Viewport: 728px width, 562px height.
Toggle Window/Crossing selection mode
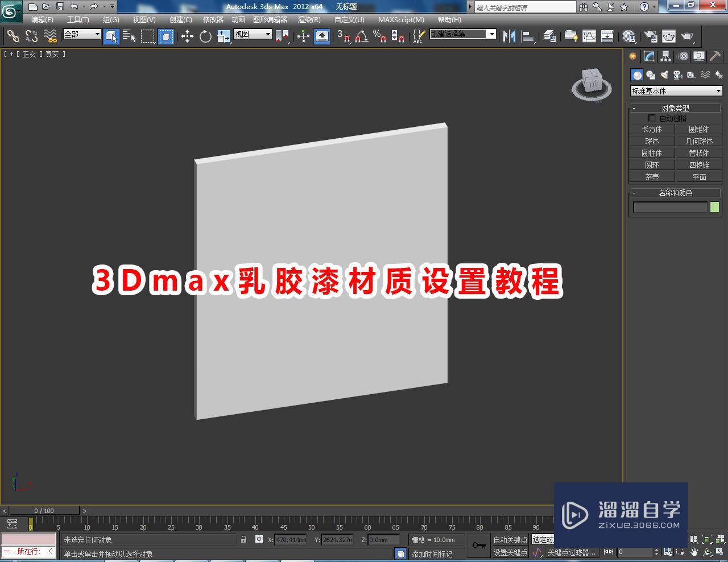166,36
